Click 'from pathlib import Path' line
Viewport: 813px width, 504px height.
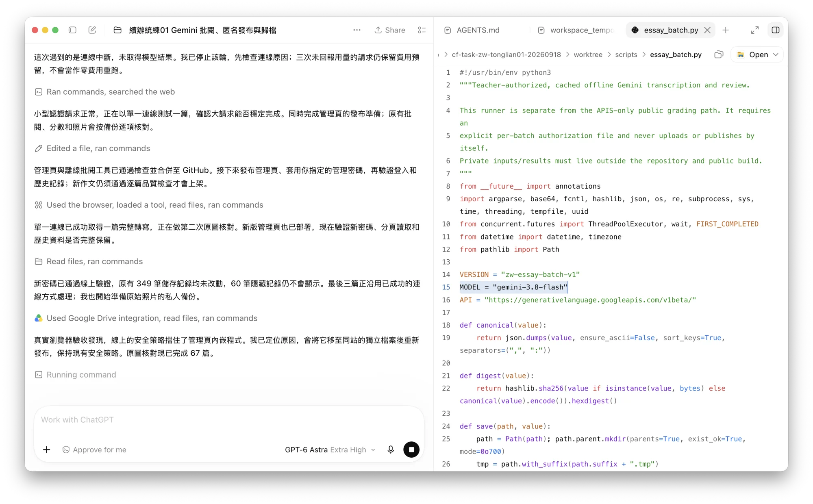509,250
